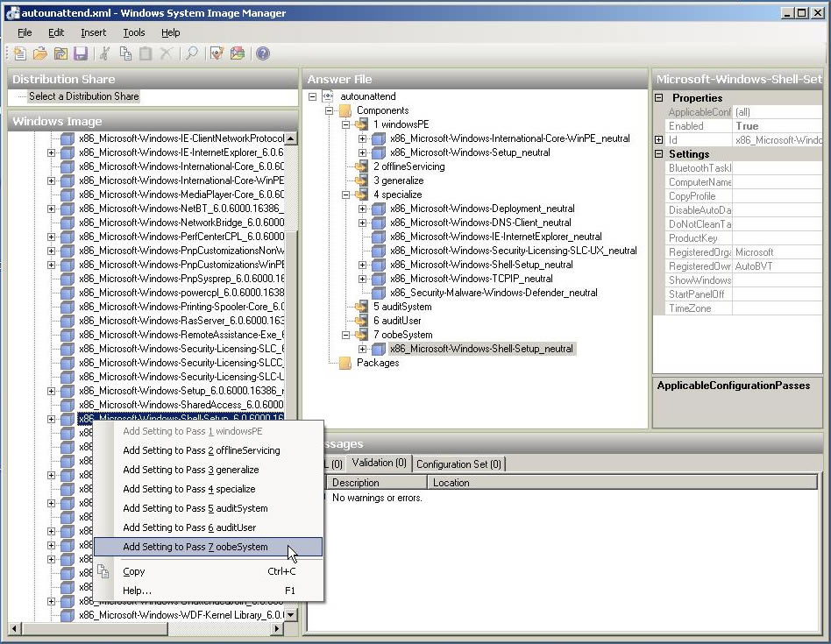Choose Add Setting to Pass 4 specialize

(x=189, y=489)
